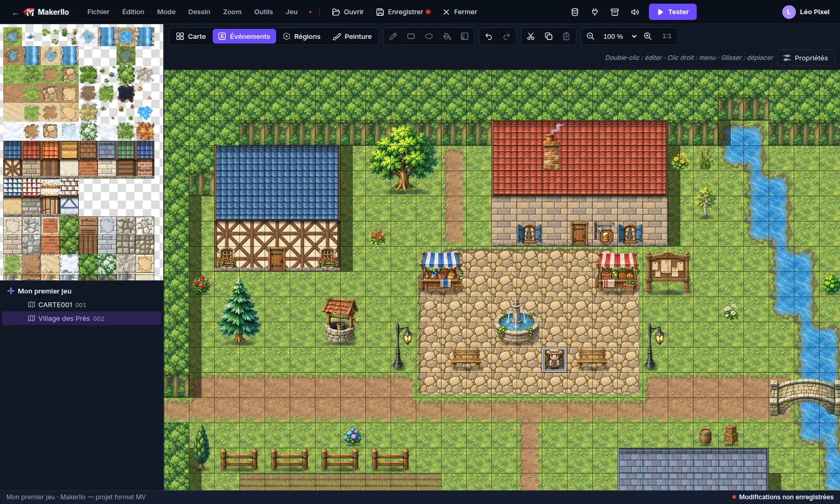Open the Édition menu
The height and width of the screenshot is (504, 840).
point(133,12)
